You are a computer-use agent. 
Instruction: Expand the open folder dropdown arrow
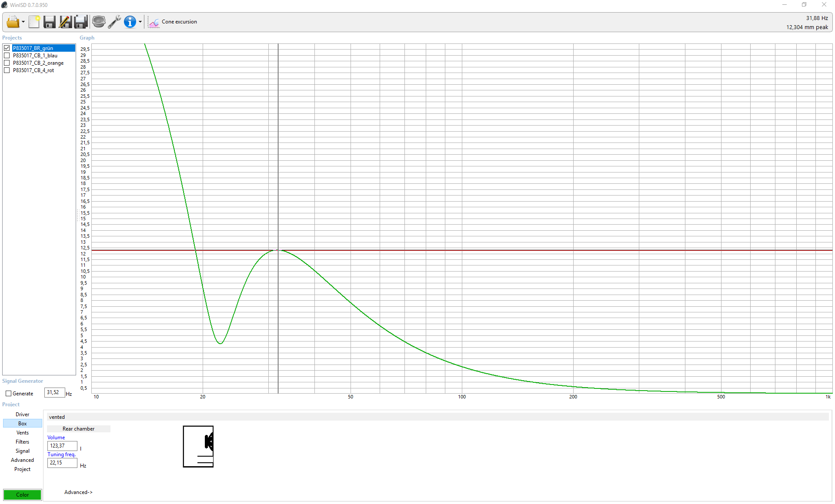point(23,22)
